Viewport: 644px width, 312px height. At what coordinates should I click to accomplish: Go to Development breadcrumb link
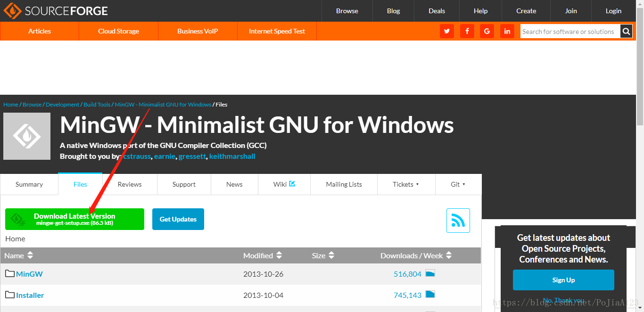click(62, 105)
